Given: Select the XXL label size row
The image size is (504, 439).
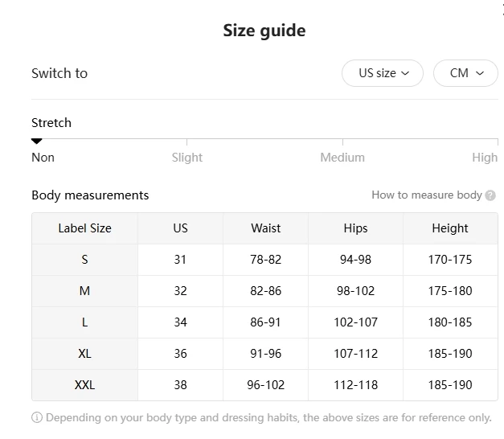Looking at the screenshot, I should tap(84, 385).
